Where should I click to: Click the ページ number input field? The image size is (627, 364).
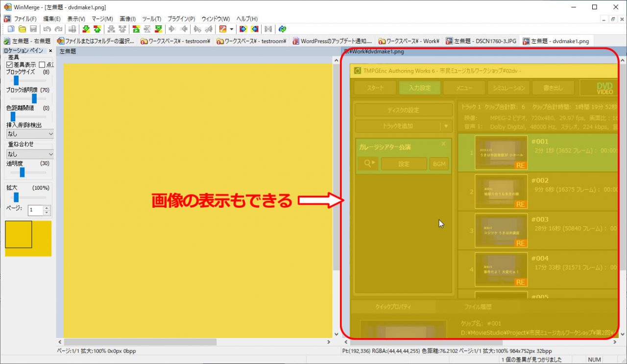click(x=35, y=210)
